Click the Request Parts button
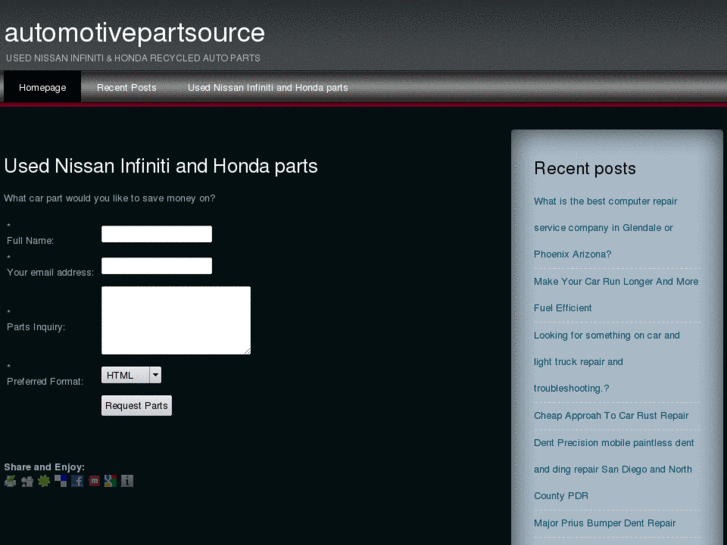 click(136, 405)
